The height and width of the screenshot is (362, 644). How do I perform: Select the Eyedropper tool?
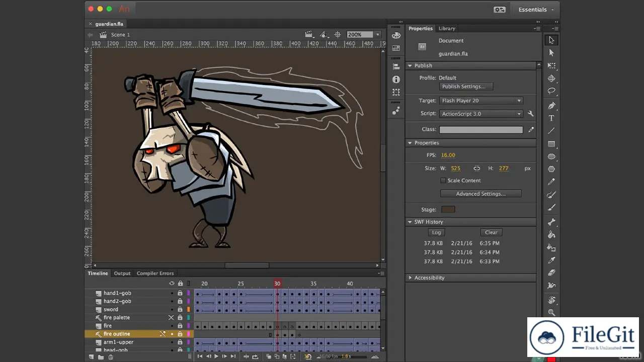(551, 260)
